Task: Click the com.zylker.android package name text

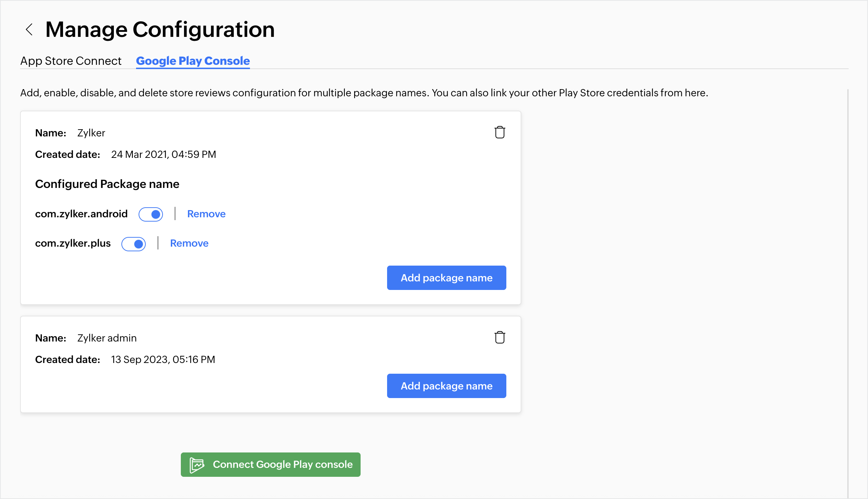Action: click(x=81, y=214)
